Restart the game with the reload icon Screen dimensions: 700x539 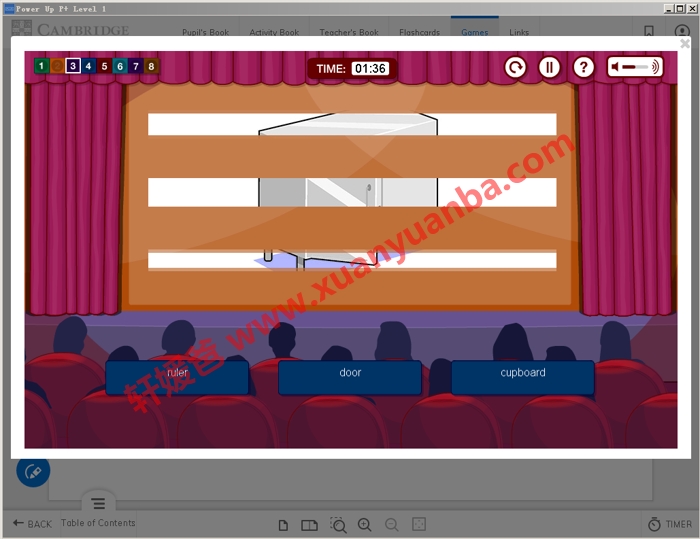pyautogui.click(x=515, y=68)
